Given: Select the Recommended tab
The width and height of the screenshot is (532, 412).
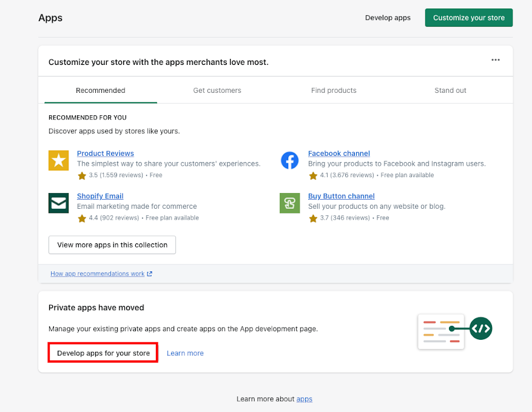Looking at the screenshot, I should click(x=100, y=90).
